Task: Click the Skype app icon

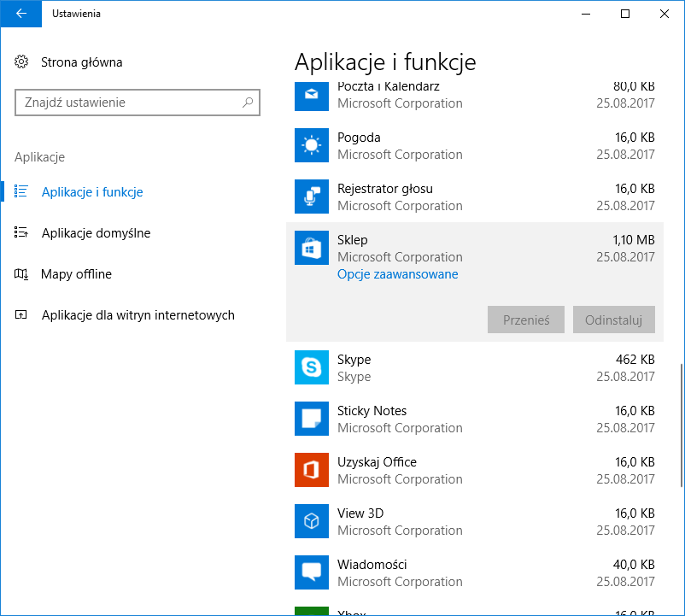Action: [x=312, y=368]
